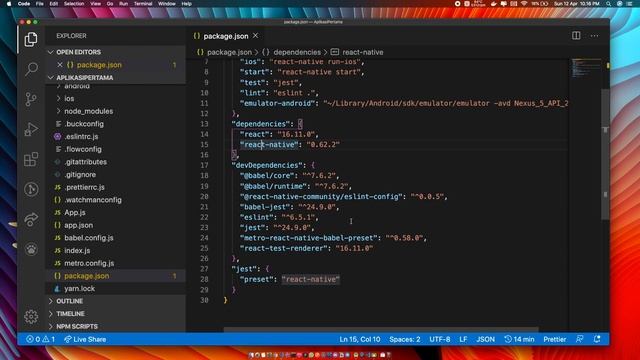The width and height of the screenshot is (640, 360).
Task: Open Spotlight search in macOS menu bar
Action: click(609, 4)
